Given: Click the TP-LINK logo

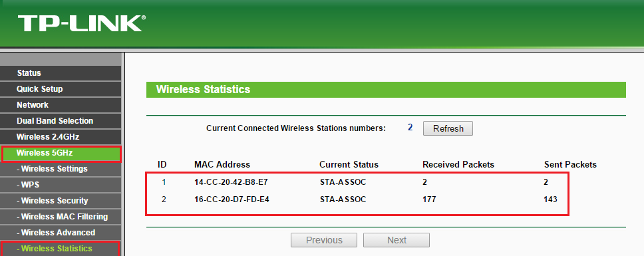Looking at the screenshot, I should click(81, 23).
